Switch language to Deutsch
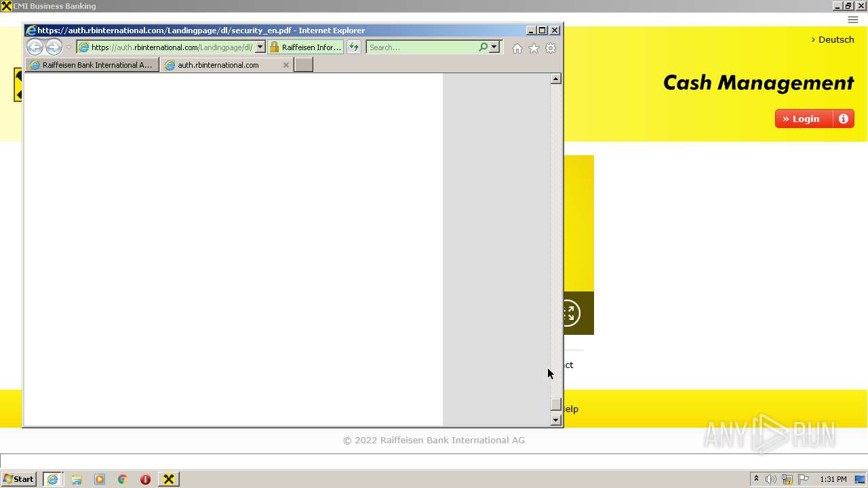This screenshot has height=488, width=868. click(x=833, y=39)
